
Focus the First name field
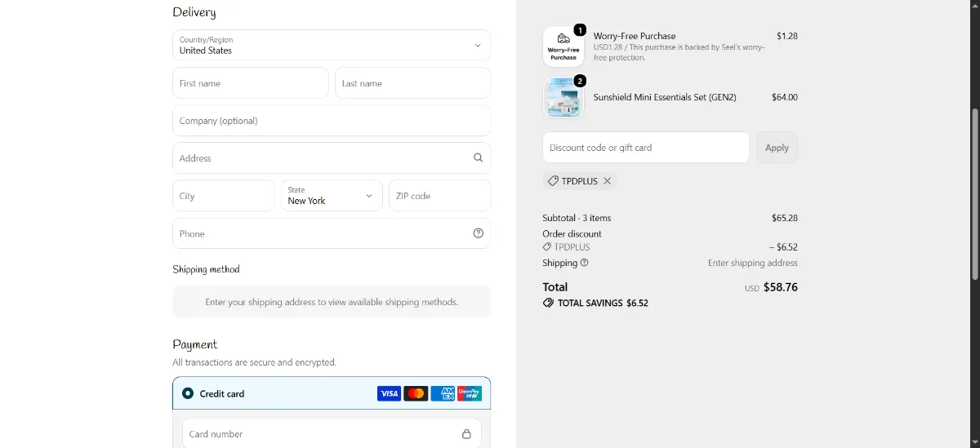click(251, 83)
